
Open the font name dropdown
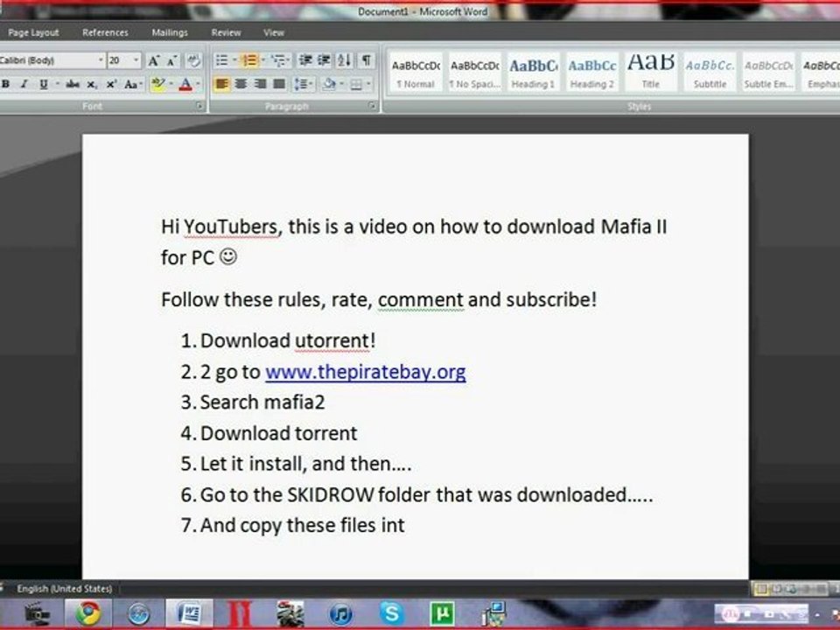tap(101, 60)
